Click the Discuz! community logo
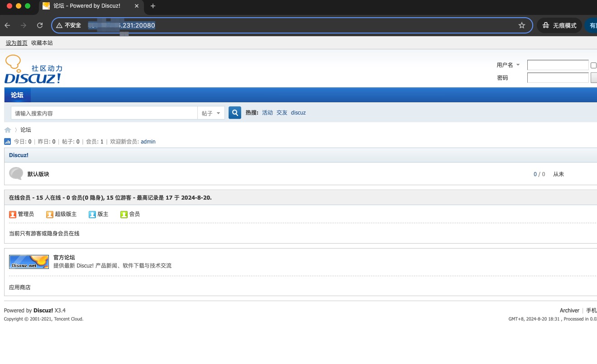 (x=33, y=70)
